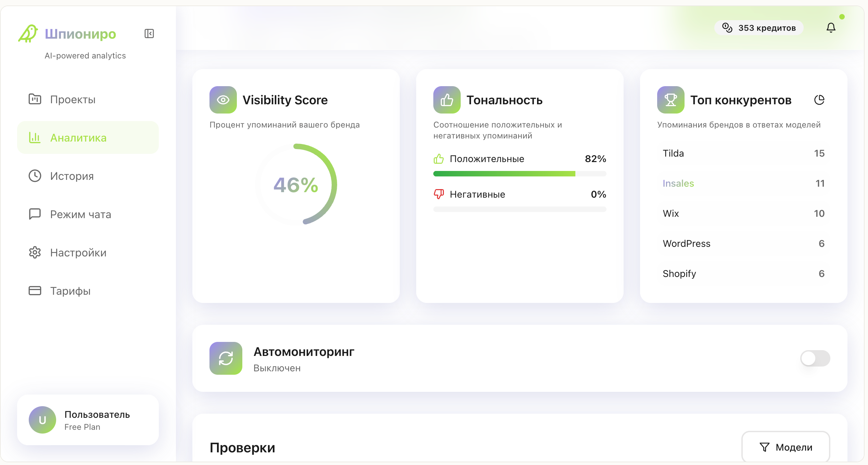Image resolution: width=868 pixels, height=465 pixels.
Task: Click the coins icon next to credits counter
Action: pos(728,28)
